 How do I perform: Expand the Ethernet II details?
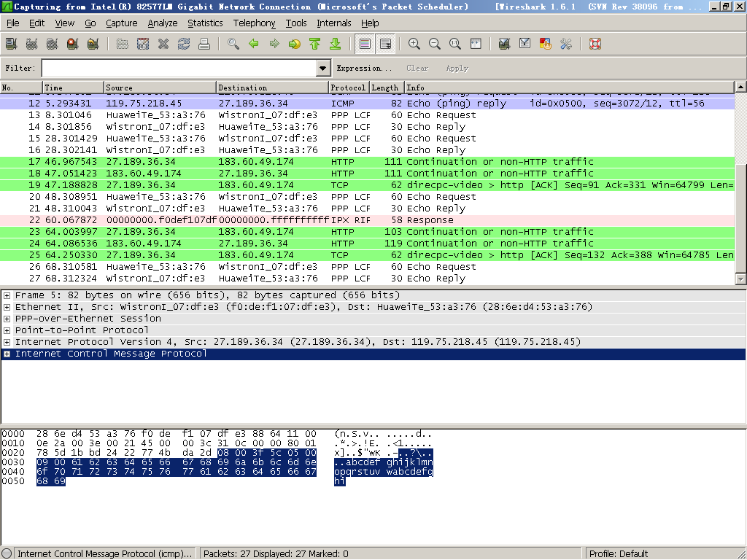click(x=7, y=307)
